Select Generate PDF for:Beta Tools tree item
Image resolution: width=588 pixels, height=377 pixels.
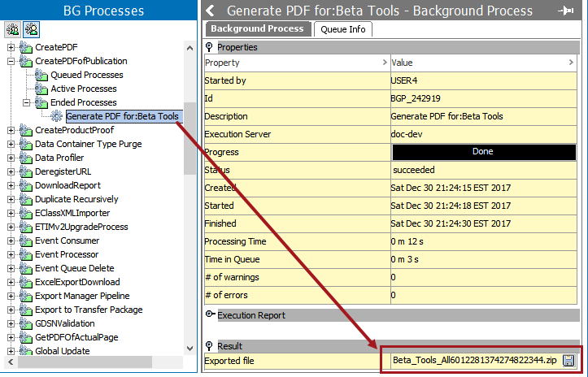pos(122,117)
